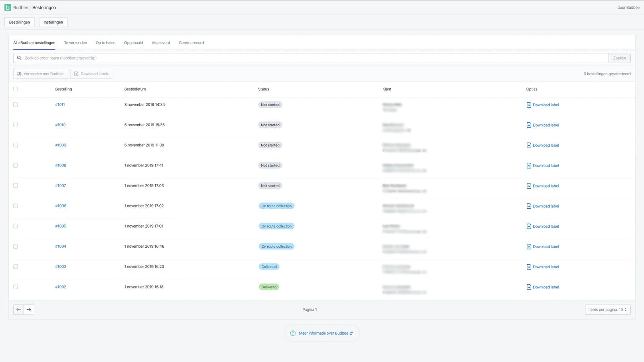
Task: Go to next page arrow
Action: pos(29,310)
